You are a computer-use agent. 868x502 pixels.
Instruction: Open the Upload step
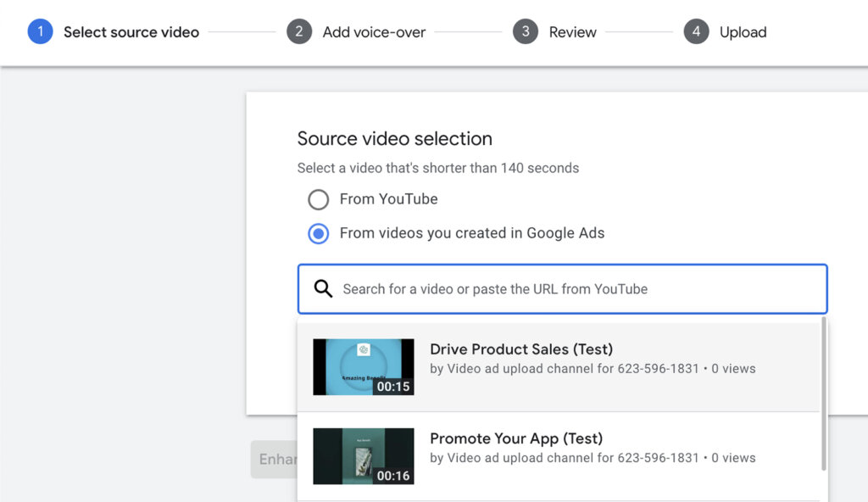743,31
